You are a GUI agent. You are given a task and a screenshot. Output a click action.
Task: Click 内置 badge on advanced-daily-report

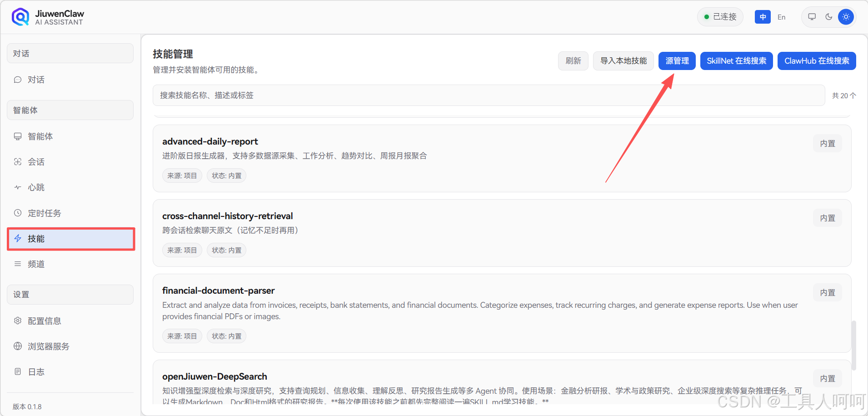[x=828, y=144]
